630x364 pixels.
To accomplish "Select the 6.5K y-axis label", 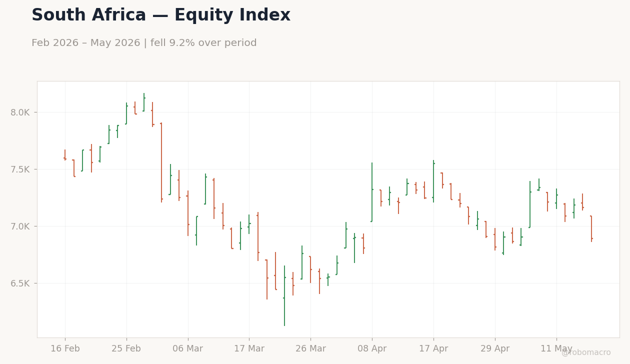I will click(x=20, y=283).
